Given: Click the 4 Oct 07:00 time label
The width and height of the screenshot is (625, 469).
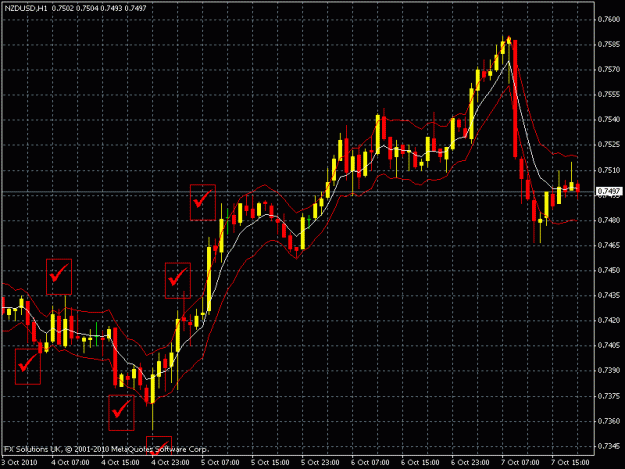Looking at the screenshot, I should [70, 463].
